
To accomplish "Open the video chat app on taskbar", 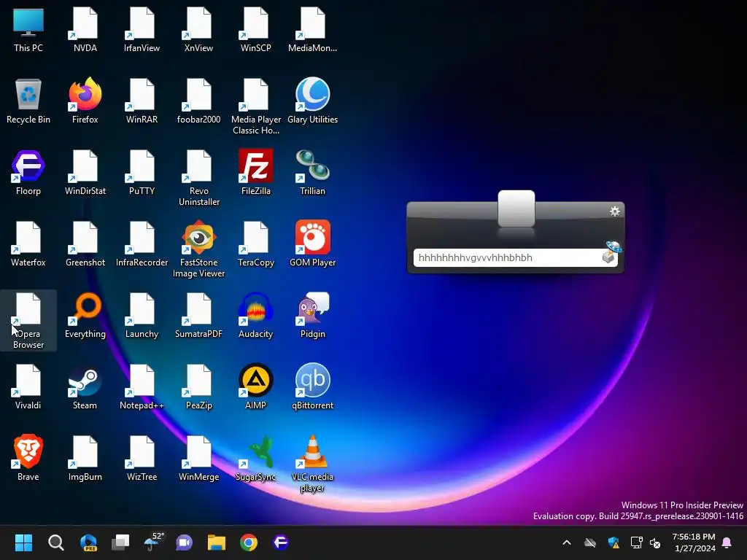I will (x=185, y=542).
